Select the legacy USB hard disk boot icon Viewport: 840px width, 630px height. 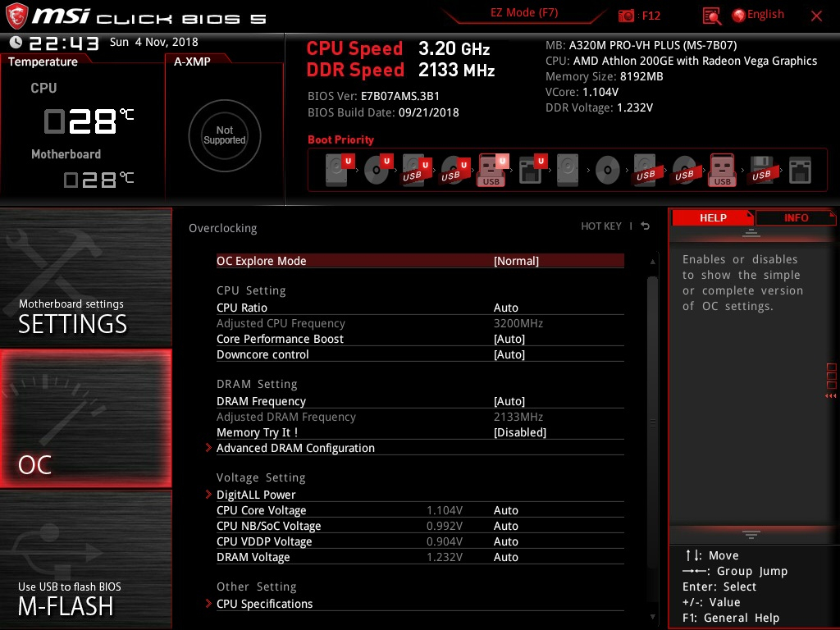646,171
